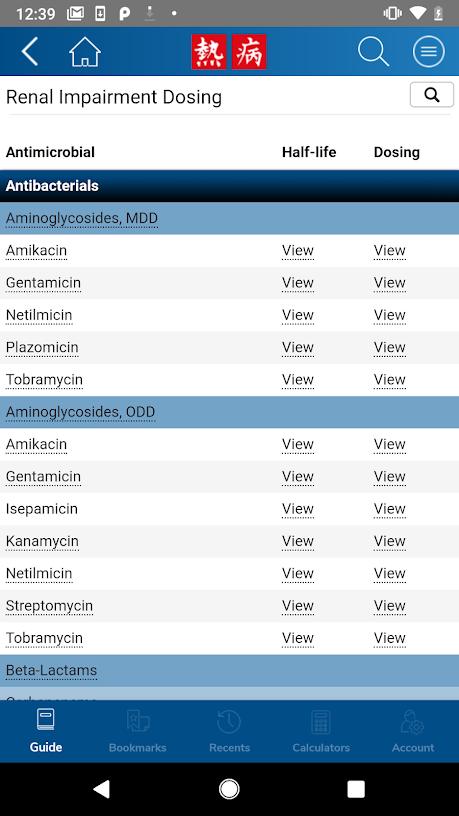Go to the Account tab
459x816 pixels.
(x=413, y=732)
